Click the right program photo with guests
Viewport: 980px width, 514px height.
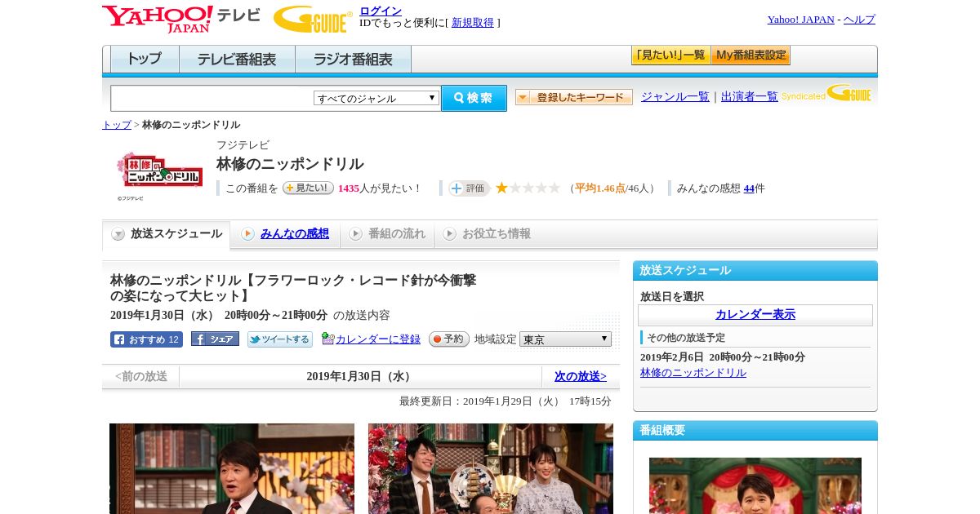pyautogui.click(x=491, y=468)
